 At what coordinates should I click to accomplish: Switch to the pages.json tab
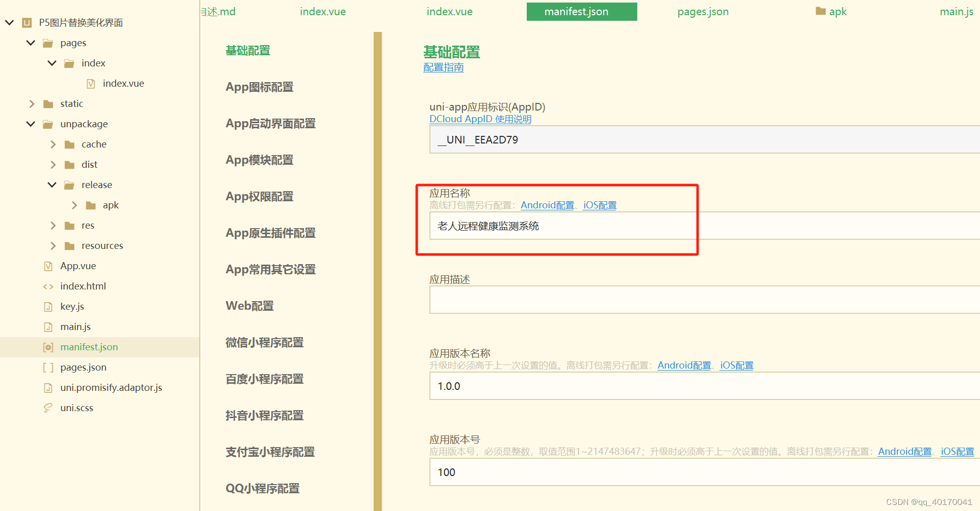tap(703, 11)
